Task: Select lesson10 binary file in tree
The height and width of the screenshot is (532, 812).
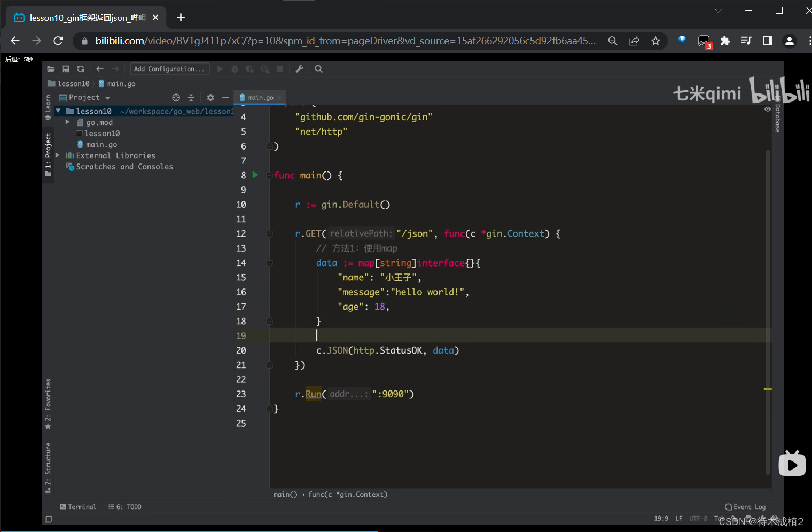Action: point(98,134)
